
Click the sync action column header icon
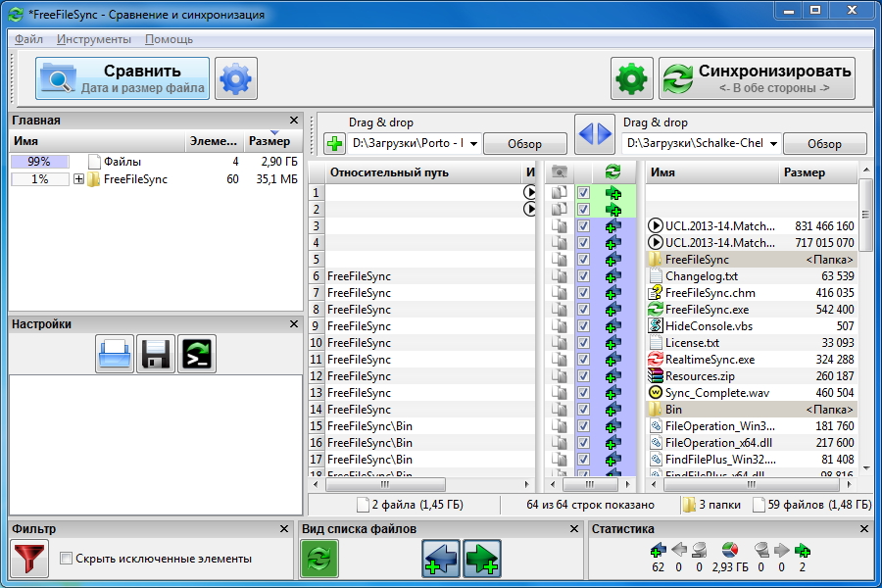coord(612,171)
